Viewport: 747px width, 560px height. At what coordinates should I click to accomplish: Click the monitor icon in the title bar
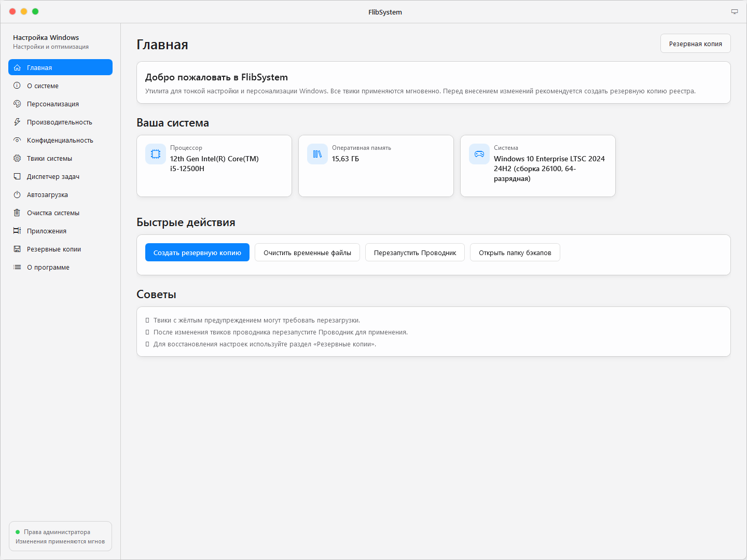tap(735, 11)
